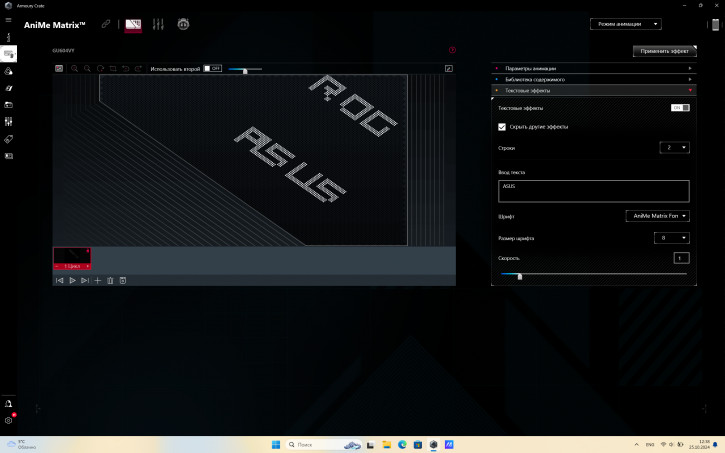This screenshot has height=453, width=725.
Task: Open the sliders tools icon in left sidebar
Action: tap(8, 122)
